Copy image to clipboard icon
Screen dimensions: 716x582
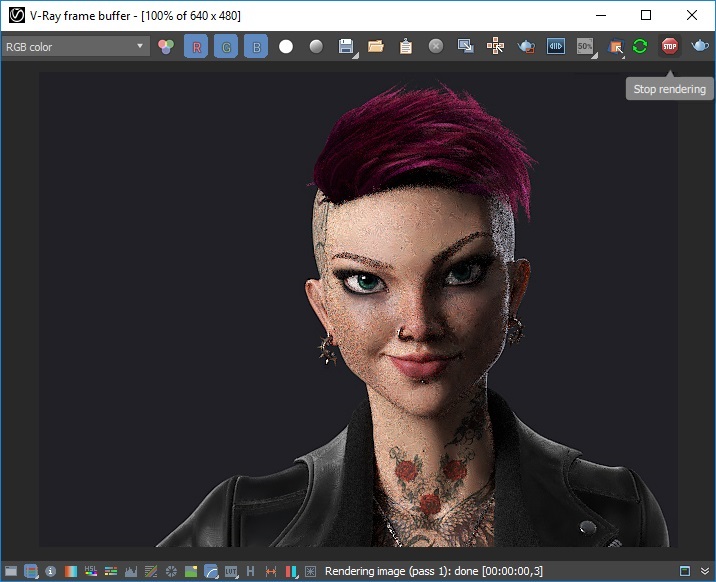coord(406,46)
